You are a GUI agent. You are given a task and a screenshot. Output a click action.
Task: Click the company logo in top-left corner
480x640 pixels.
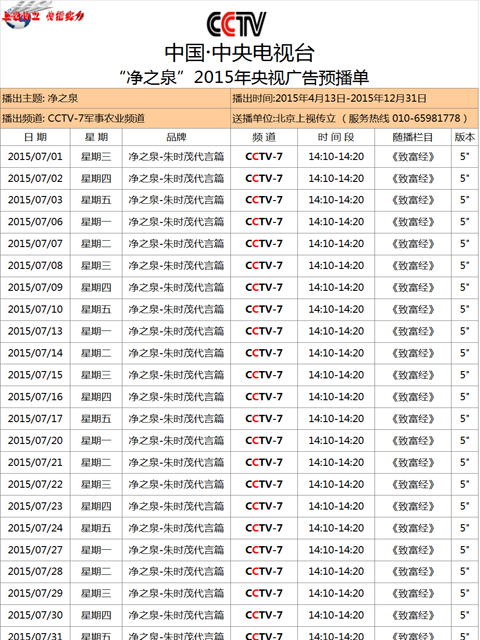pos(42,15)
